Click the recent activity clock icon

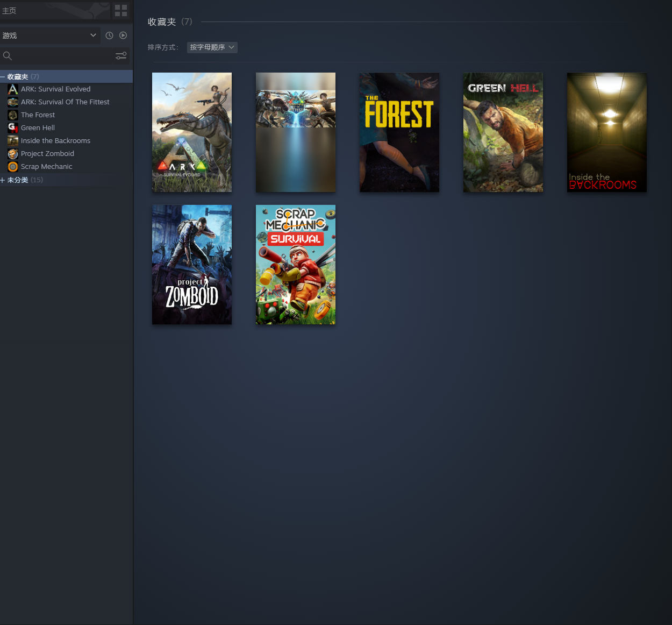pos(109,35)
